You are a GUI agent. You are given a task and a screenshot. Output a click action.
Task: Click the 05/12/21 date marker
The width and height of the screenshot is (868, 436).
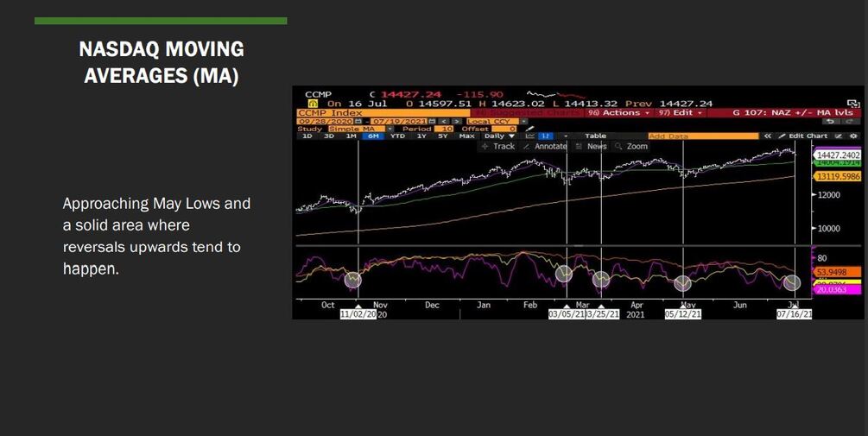pyautogui.click(x=683, y=314)
